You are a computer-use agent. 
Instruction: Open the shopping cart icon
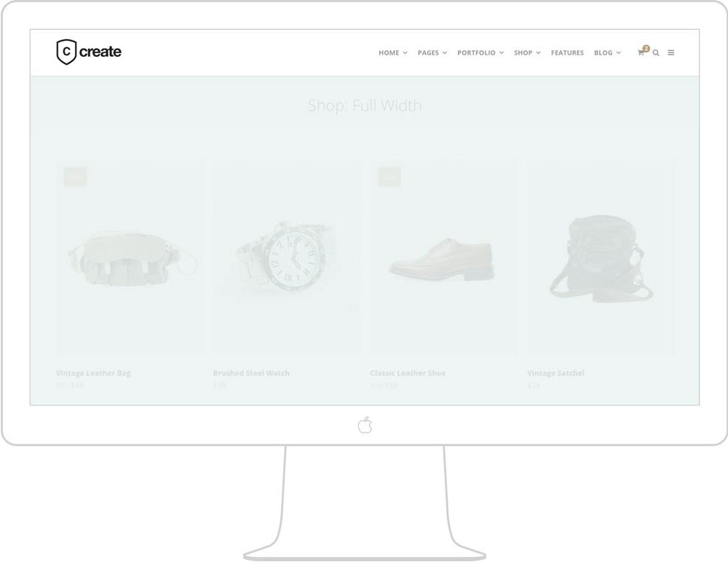pyautogui.click(x=640, y=53)
